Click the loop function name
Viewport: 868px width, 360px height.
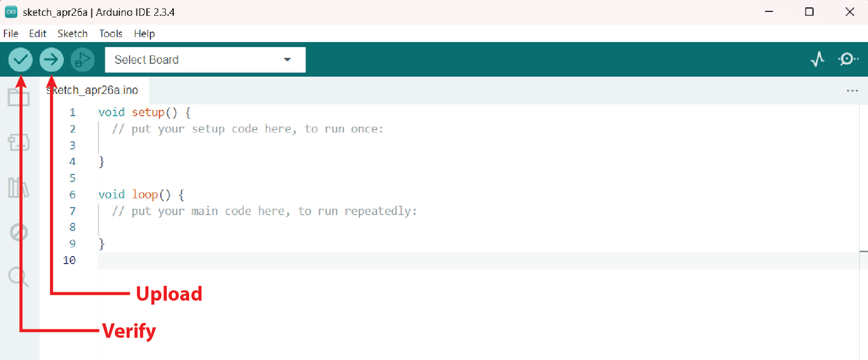tap(145, 194)
